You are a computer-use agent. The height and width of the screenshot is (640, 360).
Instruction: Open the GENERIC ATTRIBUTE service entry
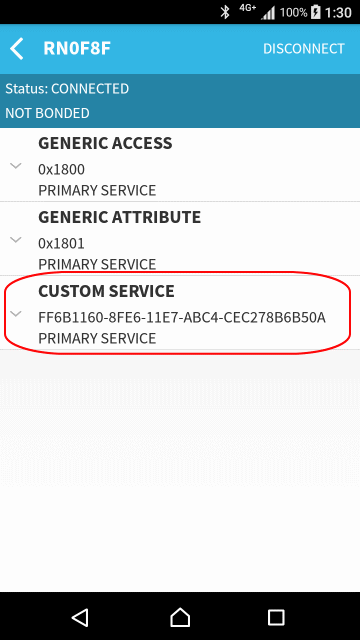click(x=180, y=238)
